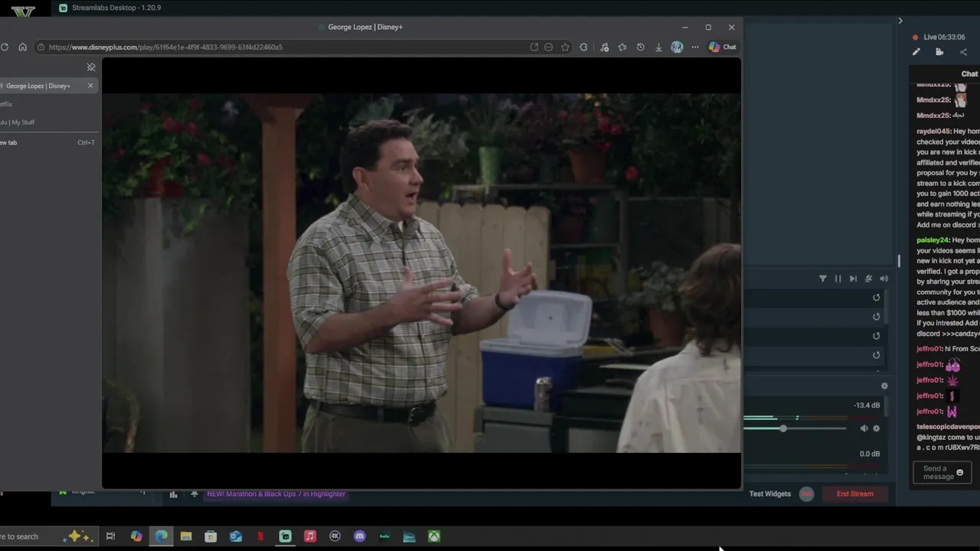980x551 pixels.
Task: Click the browser home icon
Action: pos(22,47)
